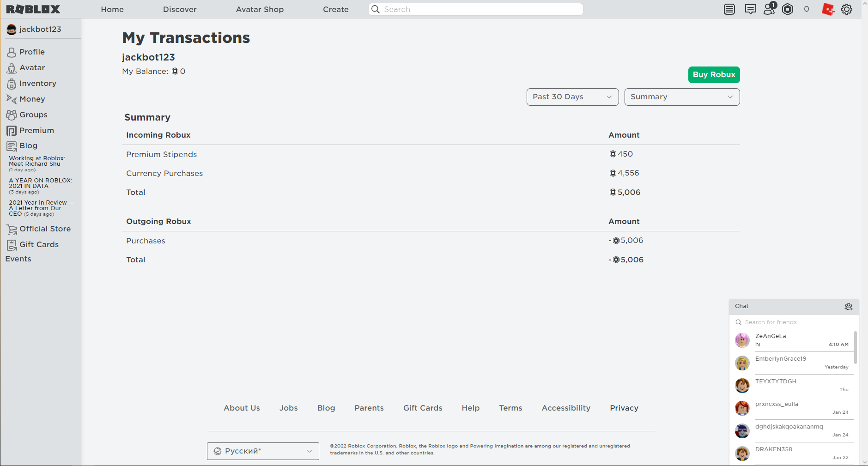
Task: Click Currency Purchases row label
Action: 164,174
